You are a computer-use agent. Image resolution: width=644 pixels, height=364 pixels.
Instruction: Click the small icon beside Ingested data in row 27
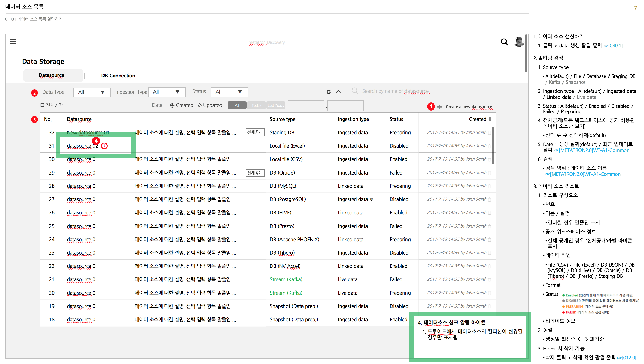tap(372, 199)
